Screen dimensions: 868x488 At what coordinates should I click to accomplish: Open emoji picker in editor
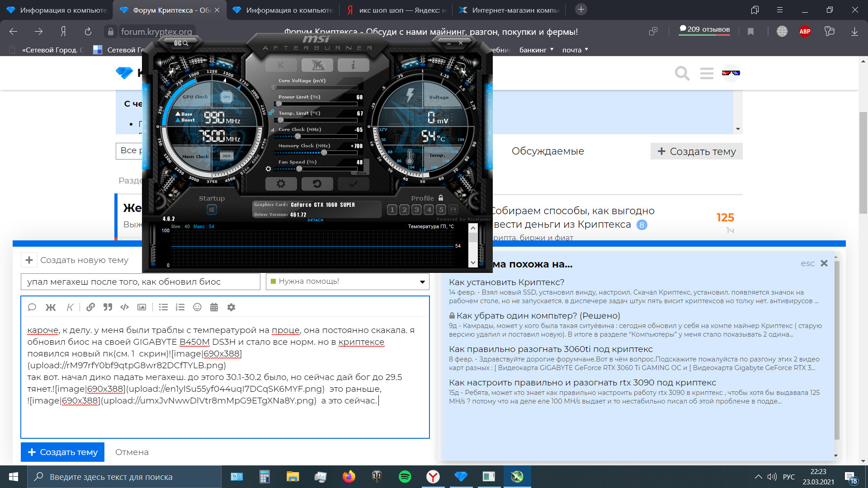point(197,307)
